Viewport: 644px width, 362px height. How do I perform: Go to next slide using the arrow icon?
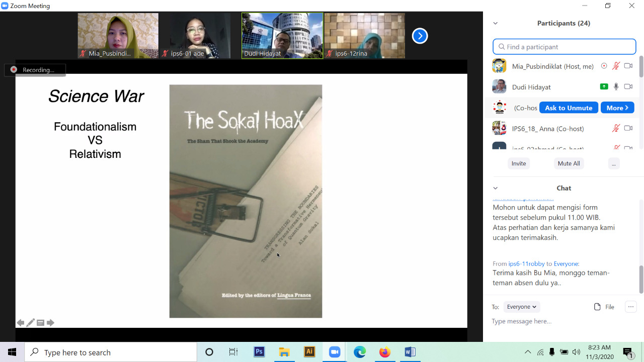(x=50, y=323)
